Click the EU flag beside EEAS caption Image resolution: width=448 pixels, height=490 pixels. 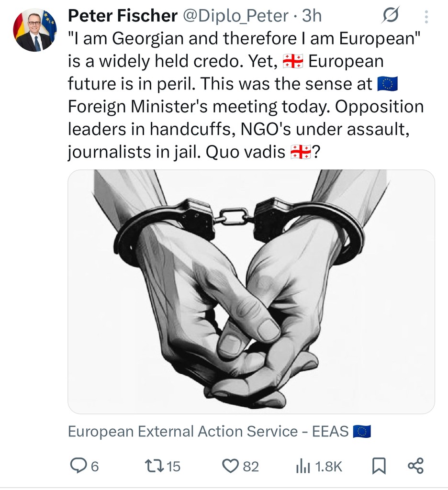click(362, 432)
